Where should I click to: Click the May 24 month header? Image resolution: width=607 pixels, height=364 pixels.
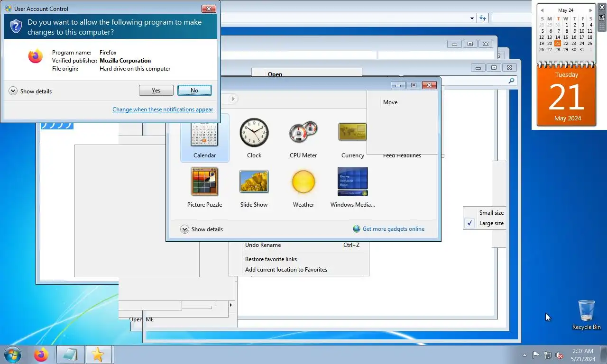coord(566,10)
